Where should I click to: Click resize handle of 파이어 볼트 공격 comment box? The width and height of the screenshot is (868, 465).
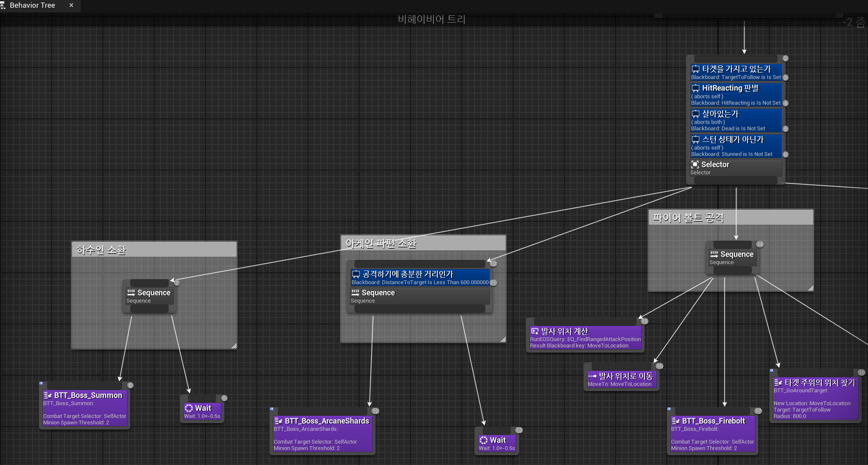pos(811,288)
